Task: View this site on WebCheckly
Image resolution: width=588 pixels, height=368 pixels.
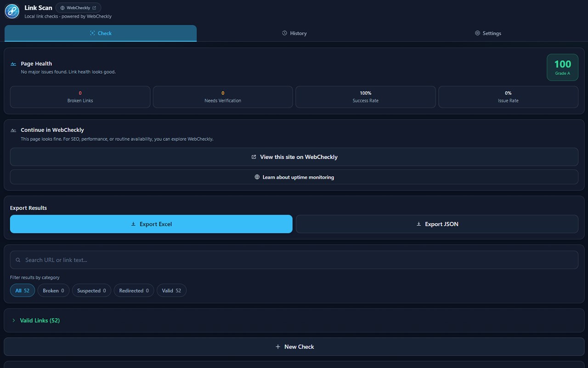Action: click(x=294, y=157)
